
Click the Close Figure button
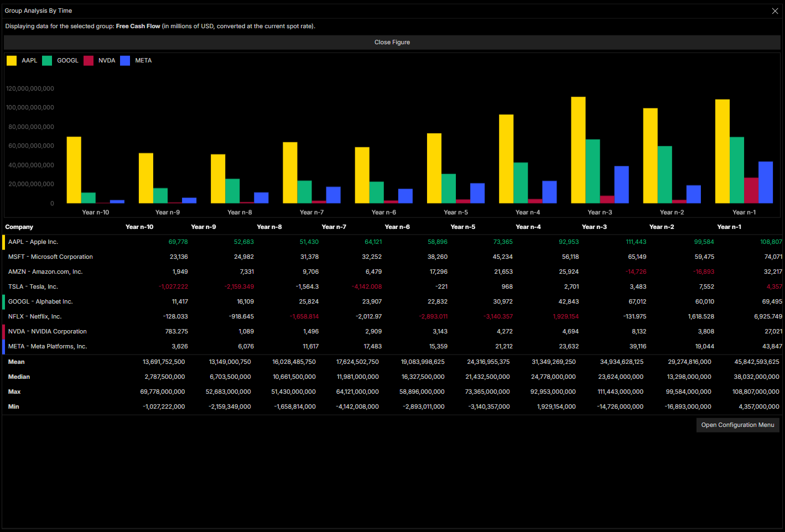coord(392,43)
